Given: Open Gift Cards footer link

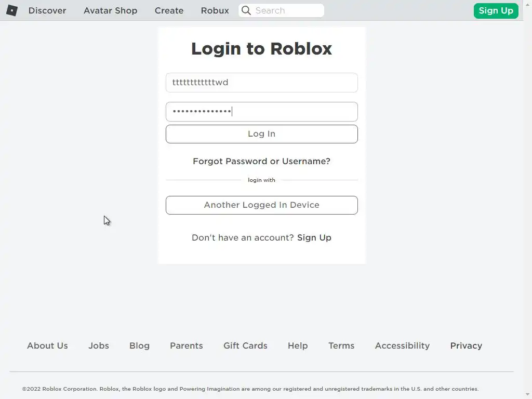Looking at the screenshot, I should (245, 345).
